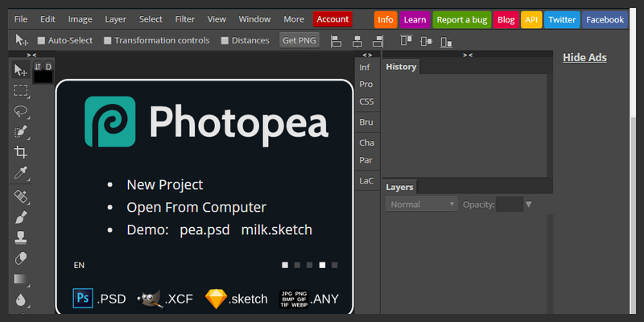
Task: Activate the Eyedropper tool
Action: click(x=21, y=173)
